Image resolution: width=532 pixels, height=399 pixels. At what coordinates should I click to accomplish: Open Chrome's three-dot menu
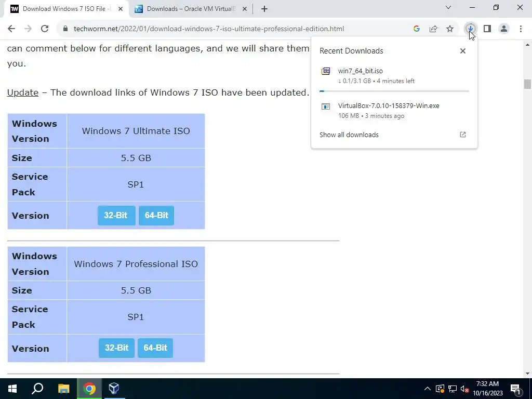pos(521,29)
